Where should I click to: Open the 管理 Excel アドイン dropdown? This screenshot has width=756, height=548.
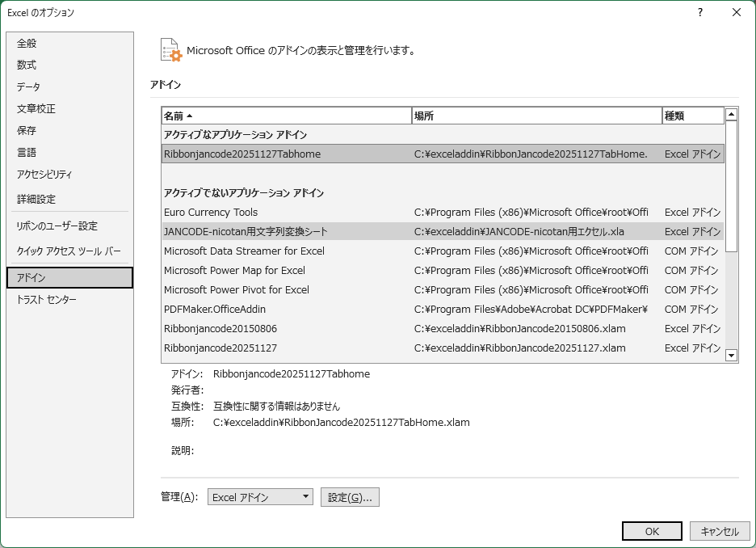pyautogui.click(x=260, y=497)
